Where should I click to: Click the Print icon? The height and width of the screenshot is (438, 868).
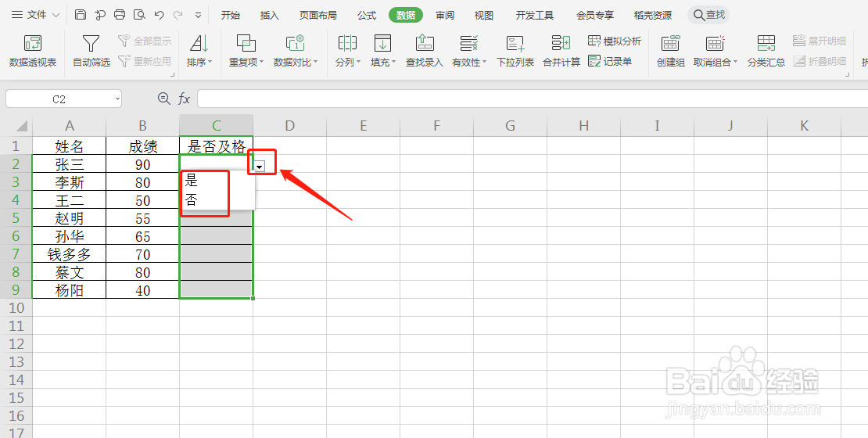120,15
